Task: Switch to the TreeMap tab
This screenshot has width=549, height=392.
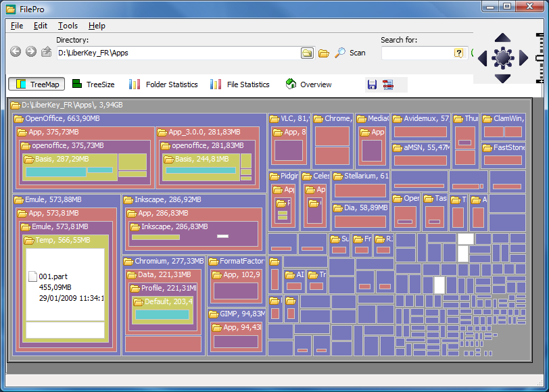Action: point(37,84)
